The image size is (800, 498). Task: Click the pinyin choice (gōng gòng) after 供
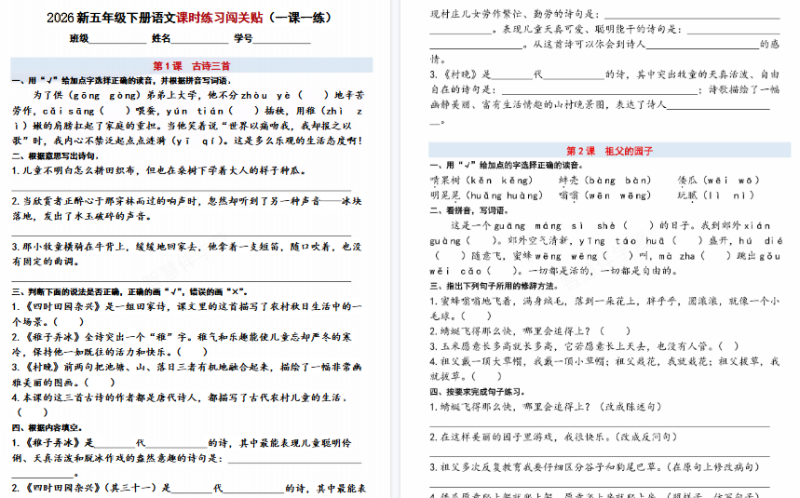pyautogui.click(x=104, y=95)
